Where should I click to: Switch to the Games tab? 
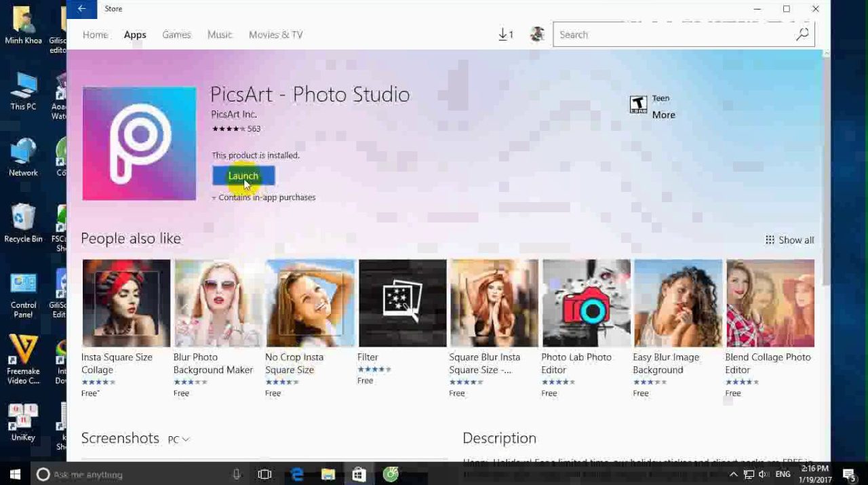click(x=176, y=35)
